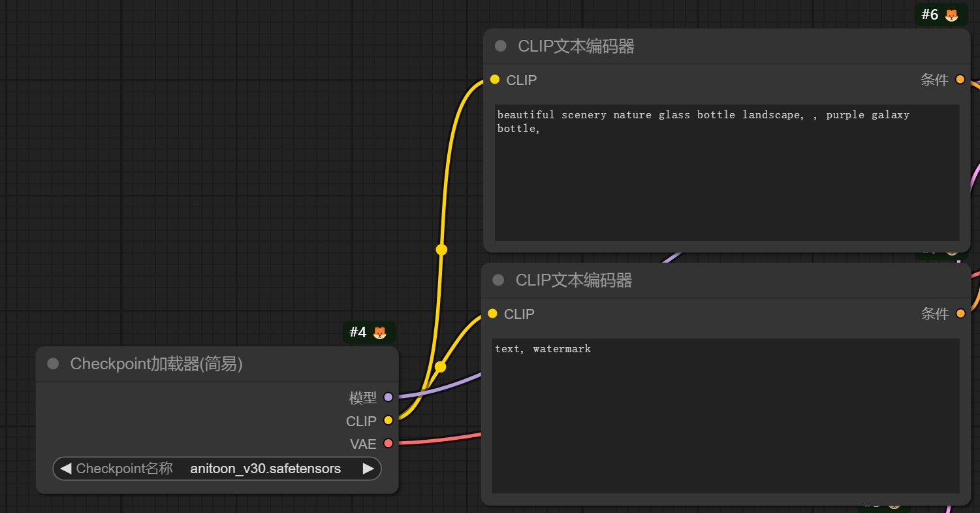This screenshot has width=980, height=513.
Task: Click the 条件 label on the top encoder
Action: [x=934, y=80]
